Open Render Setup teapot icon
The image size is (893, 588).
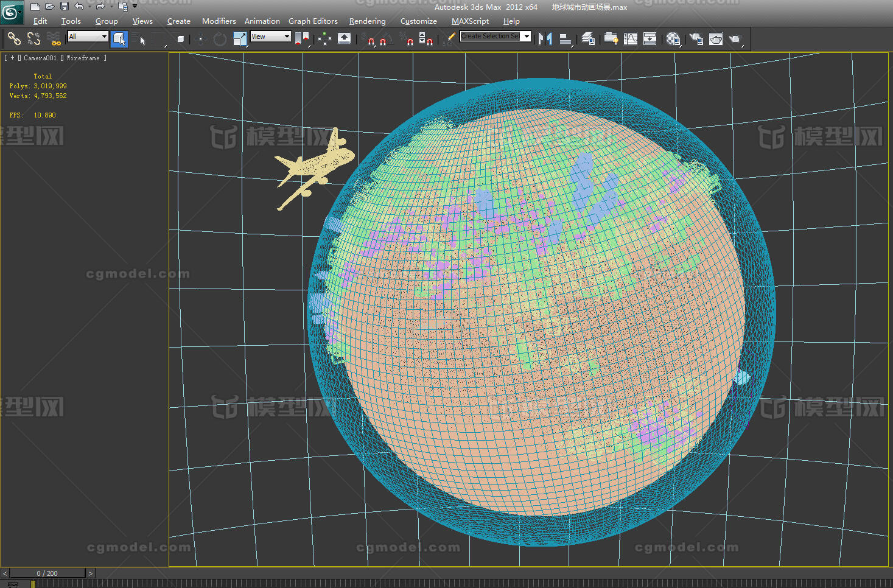[696, 39]
